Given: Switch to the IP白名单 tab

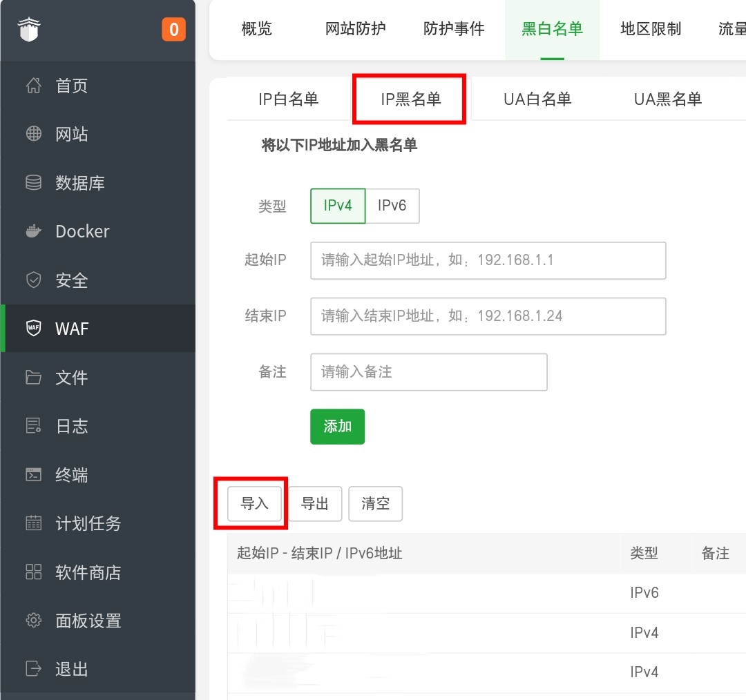Looking at the screenshot, I should (x=289, y=99).
